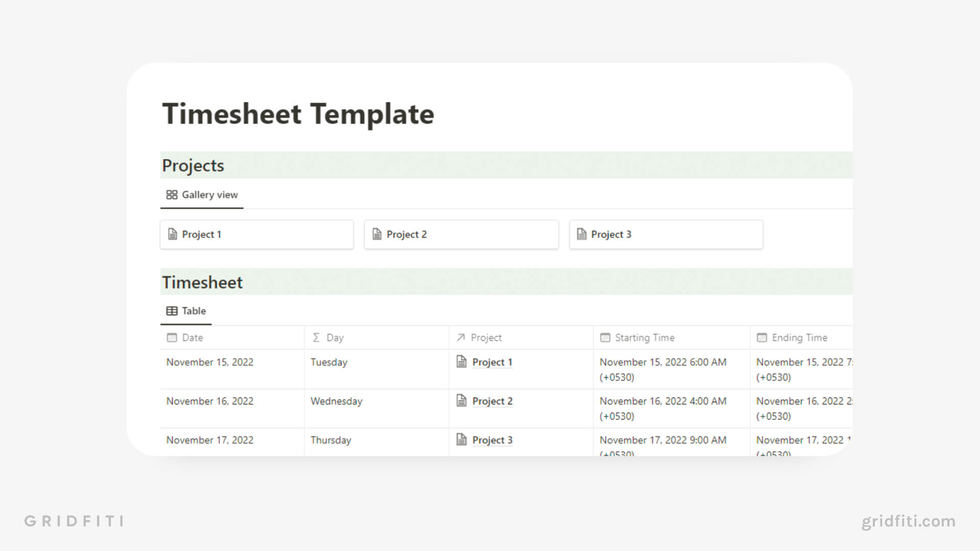Select the Gallery view tab
The height and width of the screenshot is (551, 980).
[x=202, y=194]
